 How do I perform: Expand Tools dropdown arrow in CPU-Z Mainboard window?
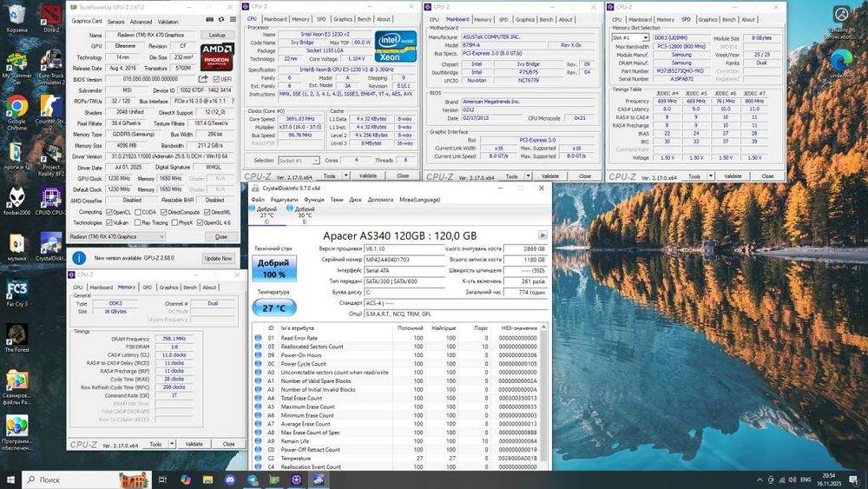pos(528,176)
